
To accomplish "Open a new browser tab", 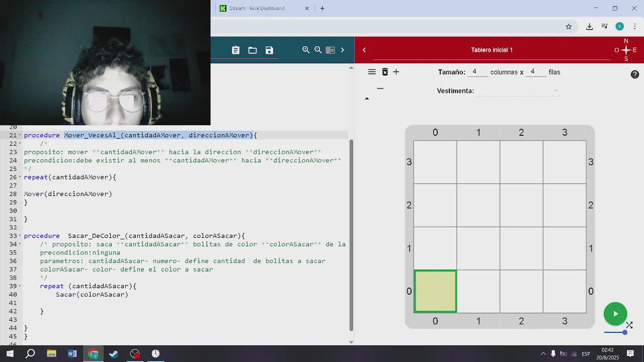I will (323, 8).
